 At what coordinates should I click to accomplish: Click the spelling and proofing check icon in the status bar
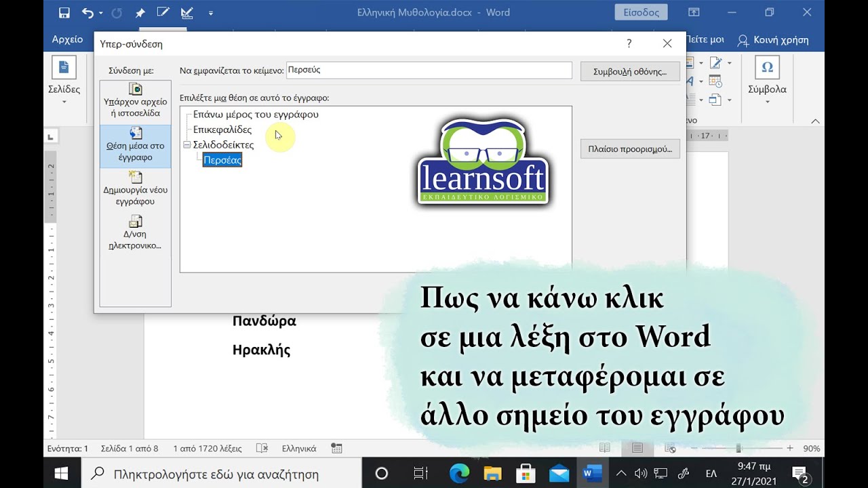(x=262, y=449)
